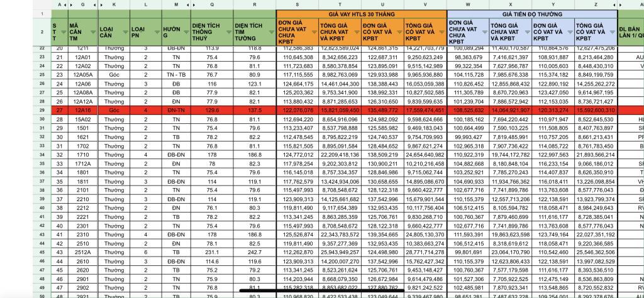Open filter icon in column Z blue header
The height and width of the screenshot is (298, 644).
tap(612, 32)
